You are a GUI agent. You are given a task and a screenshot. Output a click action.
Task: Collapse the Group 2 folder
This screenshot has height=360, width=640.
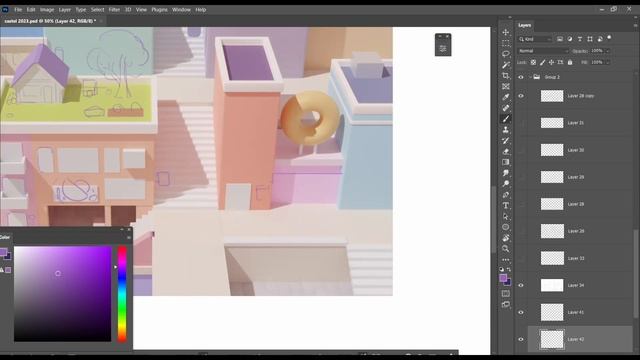pyautogui.click(x=530, y=77)
